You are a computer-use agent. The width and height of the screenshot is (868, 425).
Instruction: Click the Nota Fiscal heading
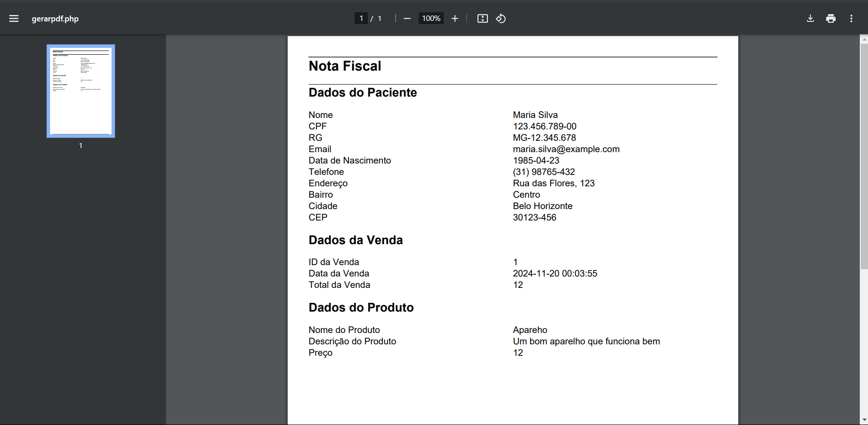point(345,66)
